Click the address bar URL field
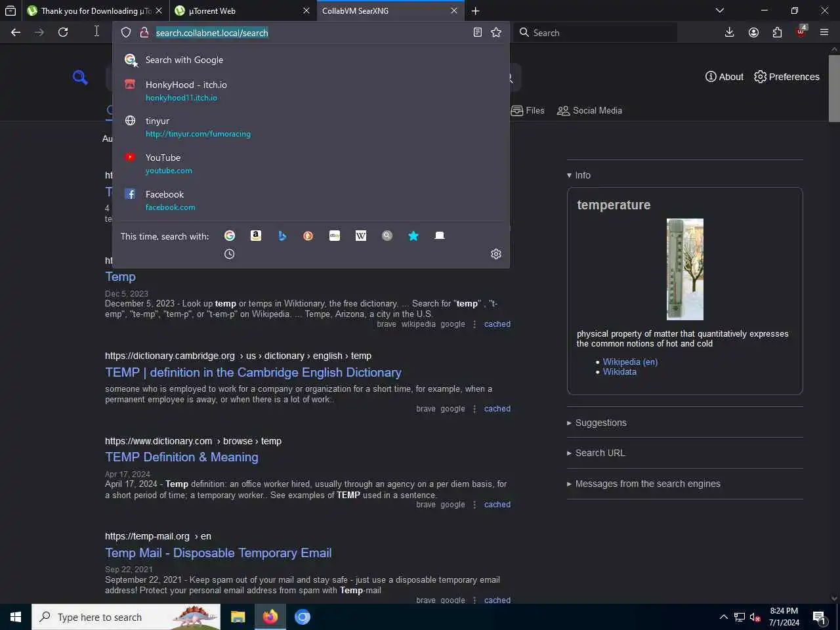840x630 pixels. [x=310, y=33]
